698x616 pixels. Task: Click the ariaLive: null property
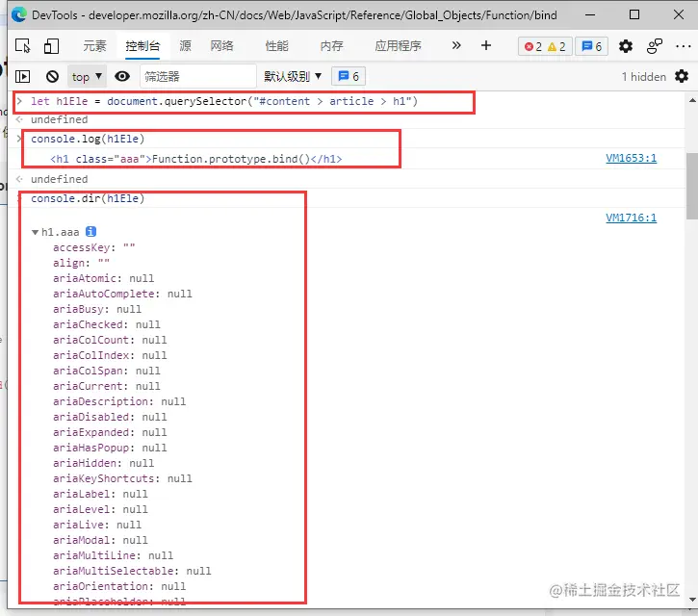pos(97,525)
